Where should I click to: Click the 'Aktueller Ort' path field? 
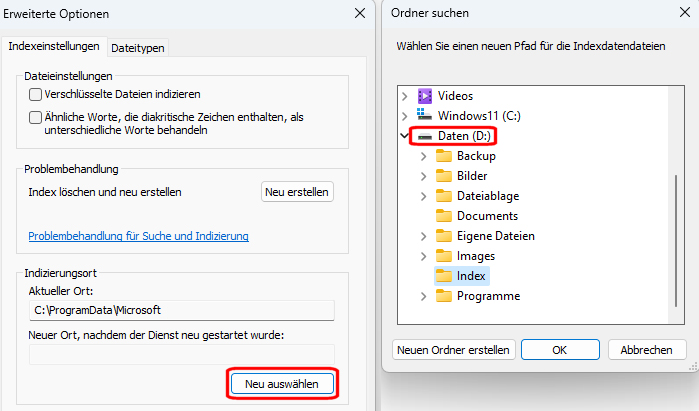pyautogui.click(x=182, y=310)
